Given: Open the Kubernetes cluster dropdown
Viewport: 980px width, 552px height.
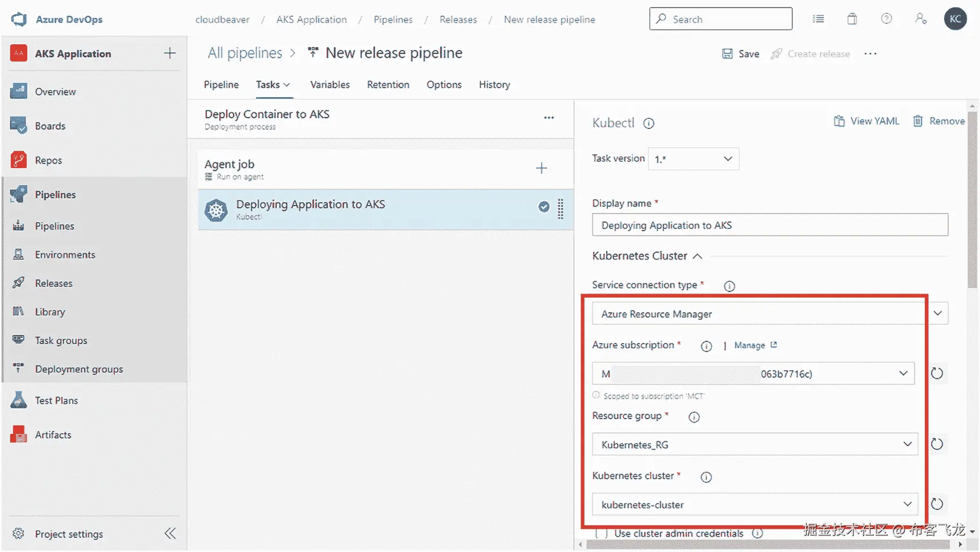Looking at the screenshot, I should (x=755, y=504).
